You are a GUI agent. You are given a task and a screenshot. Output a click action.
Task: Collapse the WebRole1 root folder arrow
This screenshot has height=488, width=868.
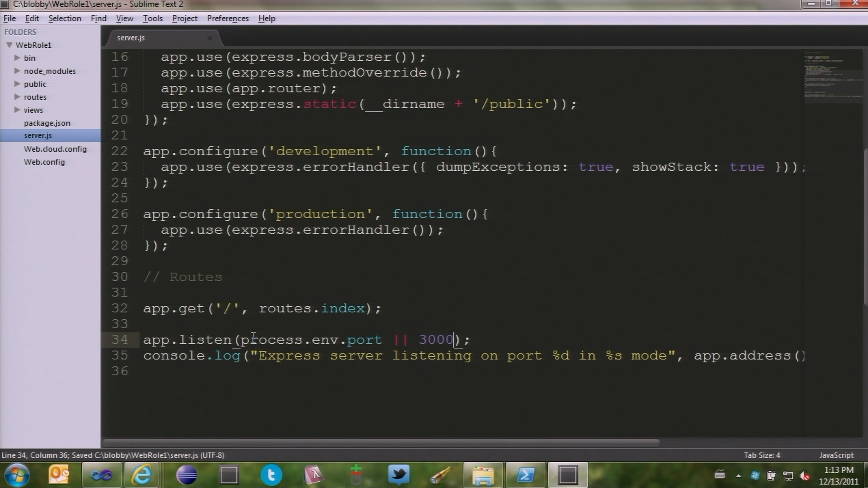(x=10, y=45)
